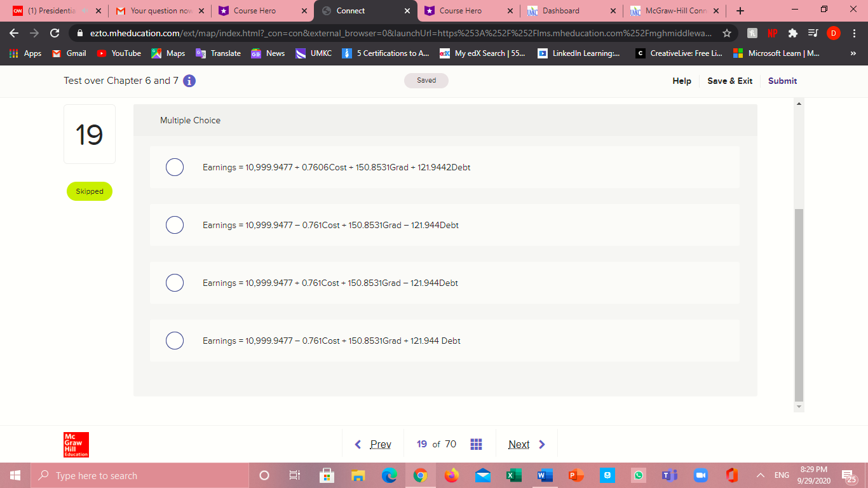This screenshot has width=868, height=488.
Task: Click the site lock icon in address bar
Action: click(81, 33)
